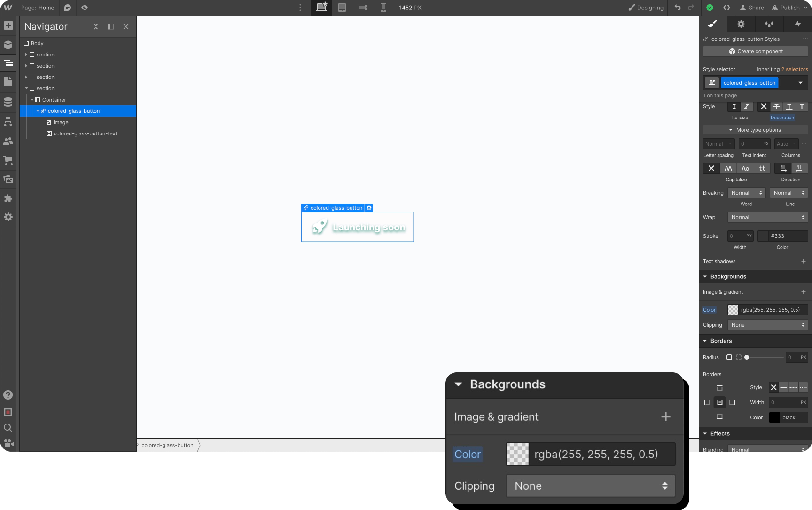Click the Inheriting 2 selectors link
Image resolution: width=812 pixels, height=510 pixels.
tap(783, 69)
